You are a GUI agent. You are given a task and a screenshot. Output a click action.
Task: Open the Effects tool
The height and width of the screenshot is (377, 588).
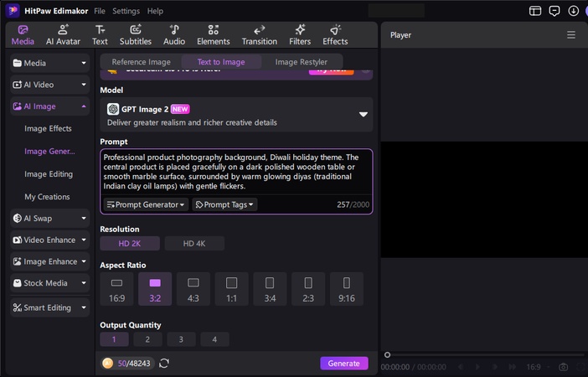click(335, 35)
